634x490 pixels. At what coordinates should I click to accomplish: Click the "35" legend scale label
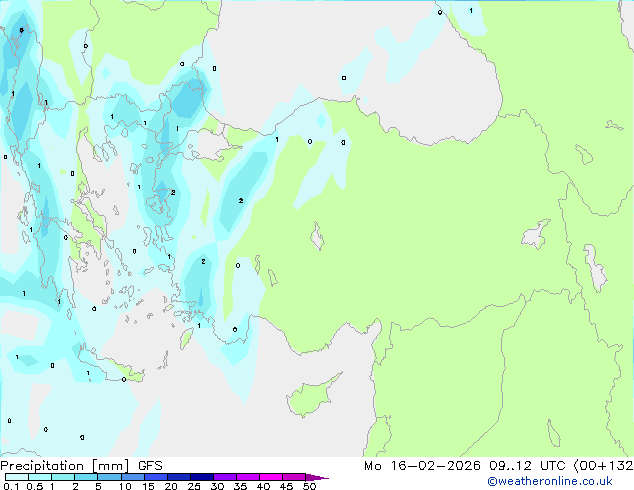[240, 486]
